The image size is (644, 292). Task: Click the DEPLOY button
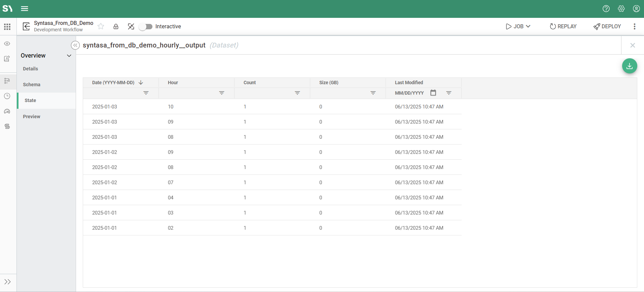pyautogui.click(x=607, y=27)
